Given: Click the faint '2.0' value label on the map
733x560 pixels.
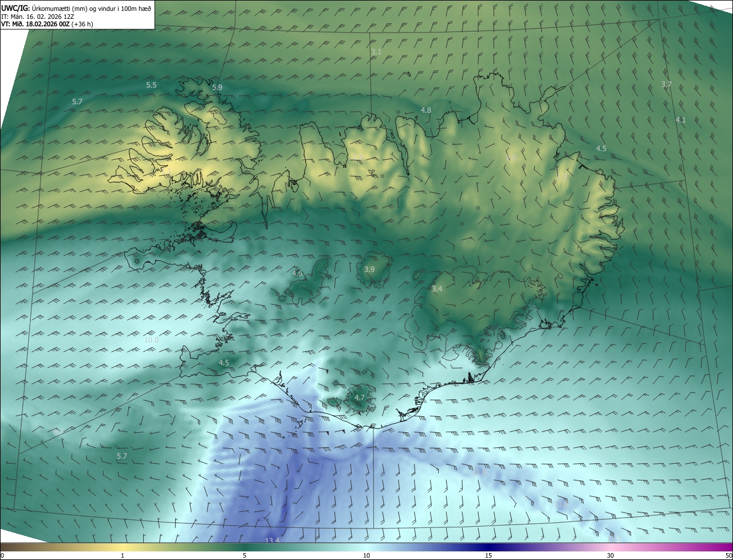Looking at the screenshot, I should 511,157.
